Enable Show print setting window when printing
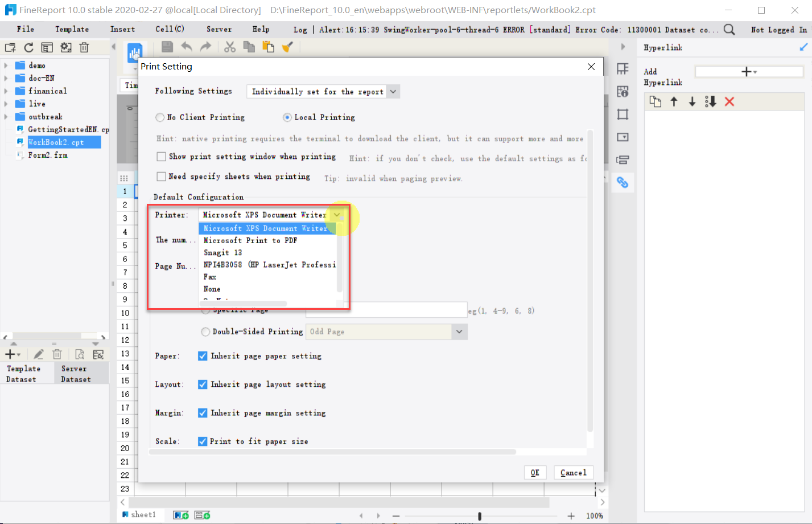 pyautogui.click(x=161, y=157)
